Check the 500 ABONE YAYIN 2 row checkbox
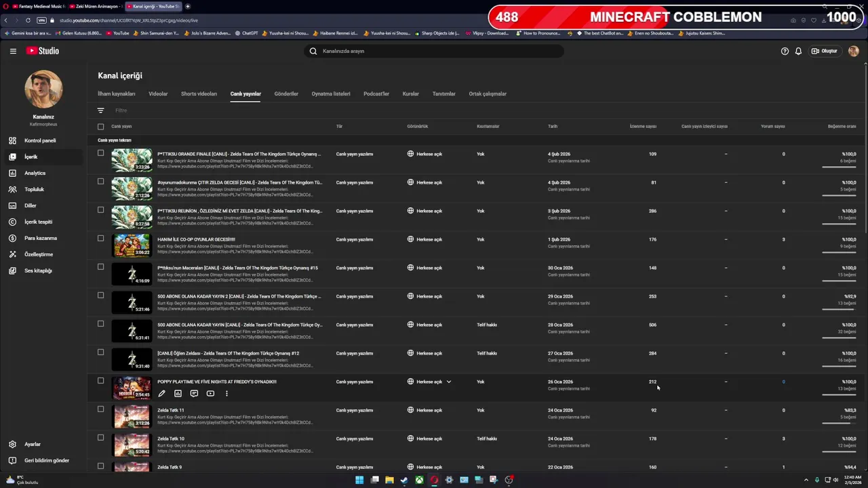The width and height of the screenshot is (868, 488). 100,296
